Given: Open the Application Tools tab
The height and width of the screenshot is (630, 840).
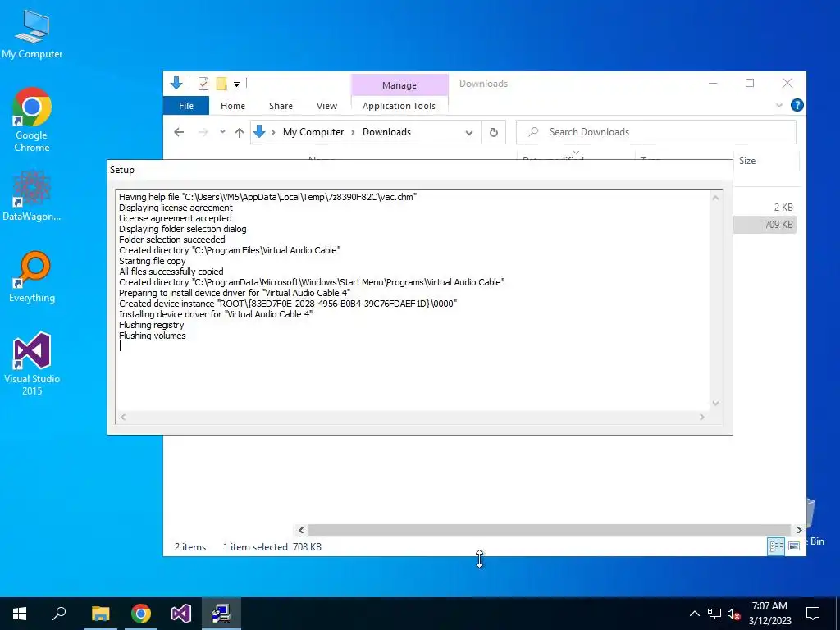Looking at the screenshot, I should click(399, 106).
